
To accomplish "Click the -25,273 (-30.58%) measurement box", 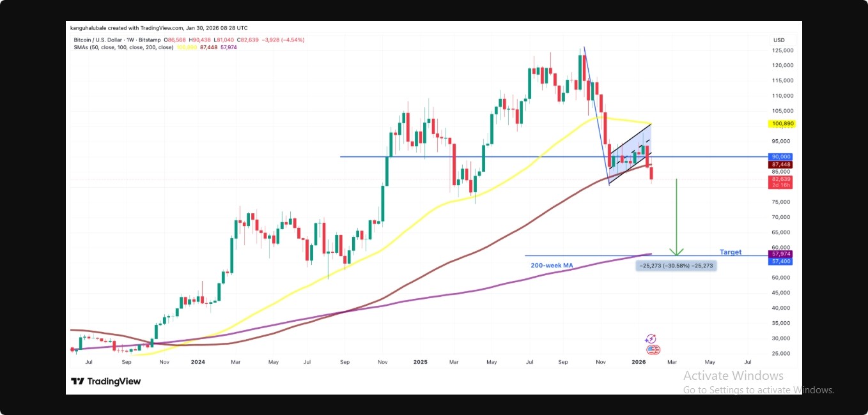I will (x=676, y=265).
